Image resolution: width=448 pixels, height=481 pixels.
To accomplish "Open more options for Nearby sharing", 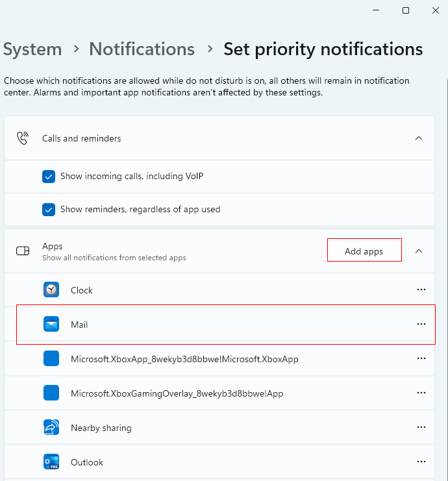I will coord(421,427).
